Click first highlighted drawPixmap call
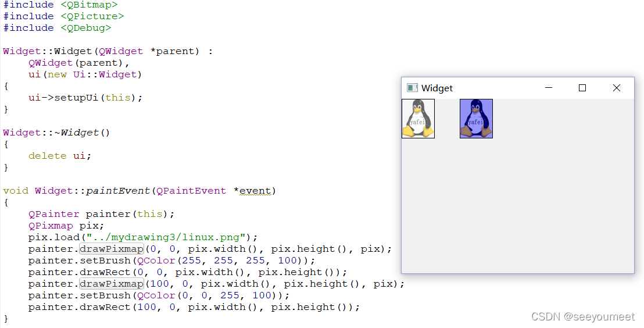 coord(111,249)
